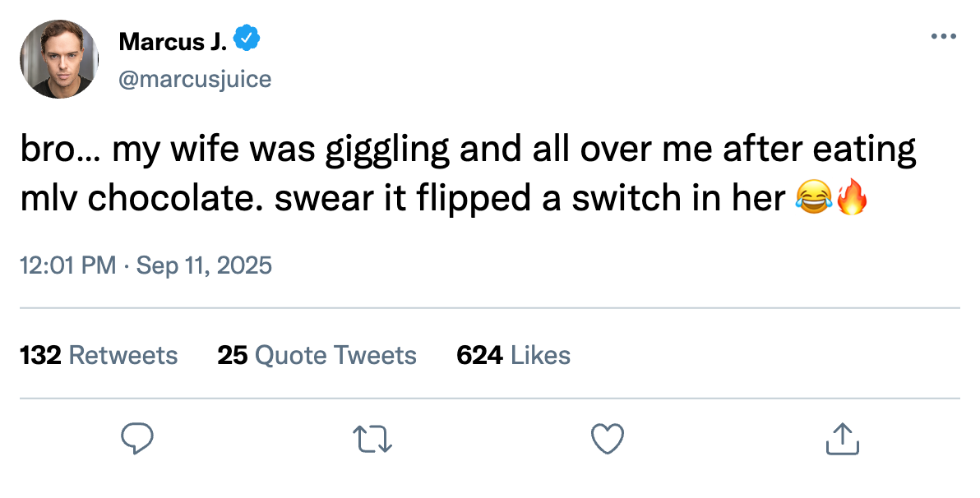This screenshot has height=498, width=980.
Task: Click the word "giggling" in the tweet
Action: tap(388, 153)
